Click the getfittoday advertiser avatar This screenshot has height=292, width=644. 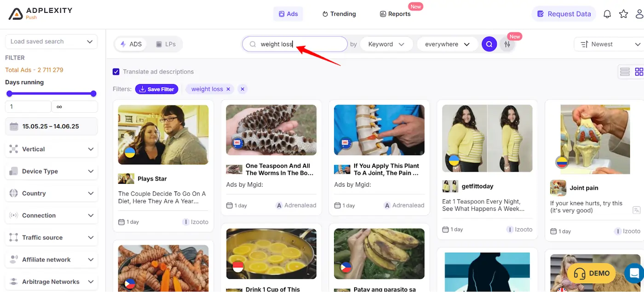tap(450, 186)
